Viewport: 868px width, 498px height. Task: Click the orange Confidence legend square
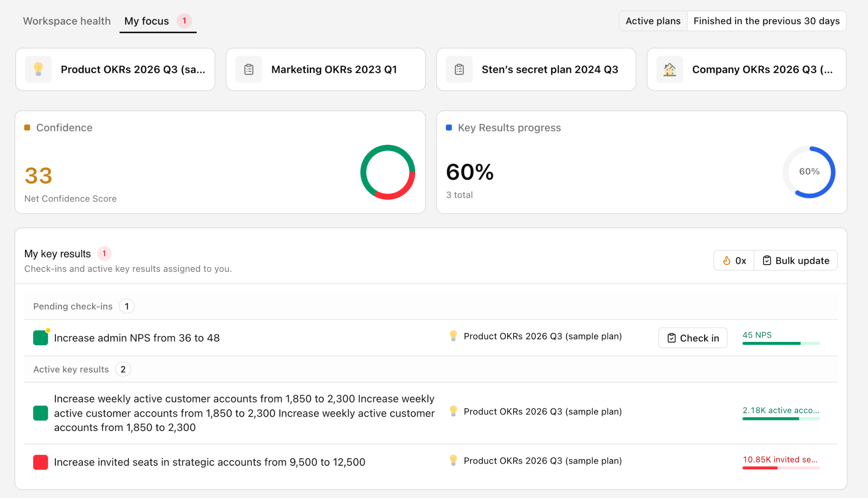tap(27, 128)
